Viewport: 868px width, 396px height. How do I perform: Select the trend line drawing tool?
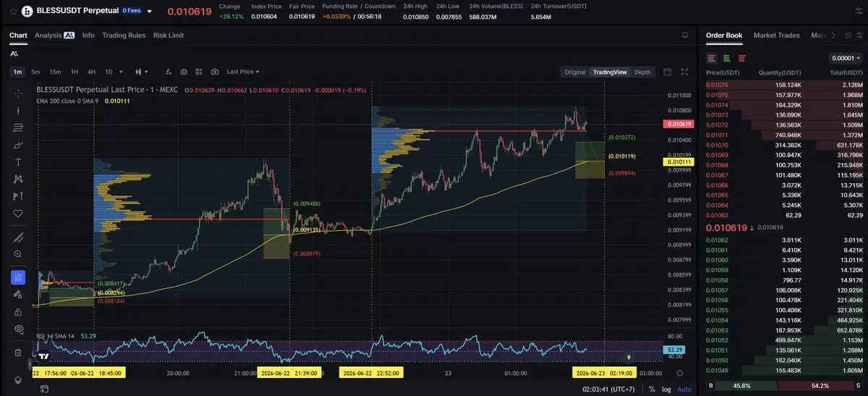click(18, 111)
